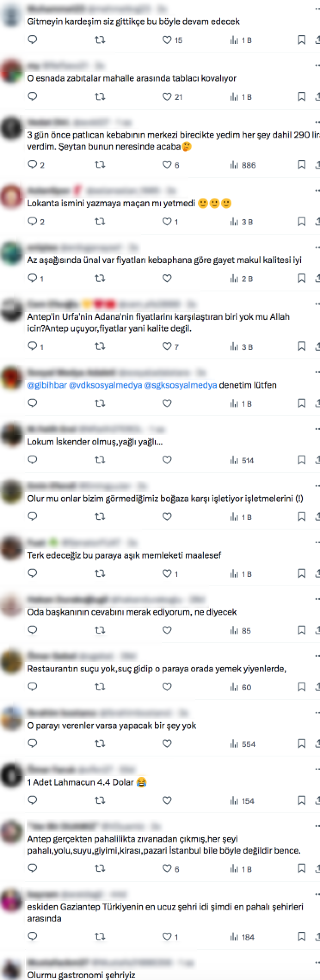Open the 'Olurmu gastronomi şehriyiz' reply text
The image size is (320, 980).
[81, 975]
